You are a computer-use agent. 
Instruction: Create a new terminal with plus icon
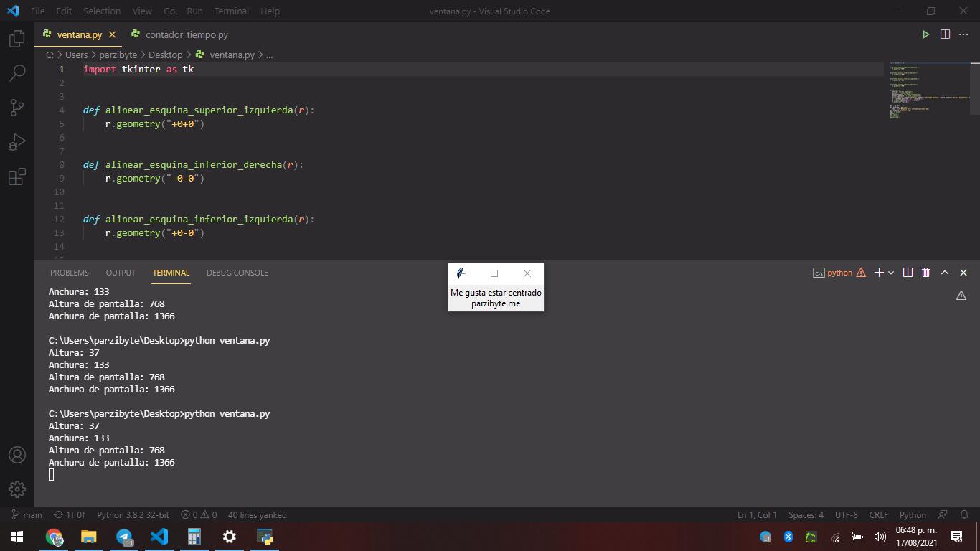879,273
